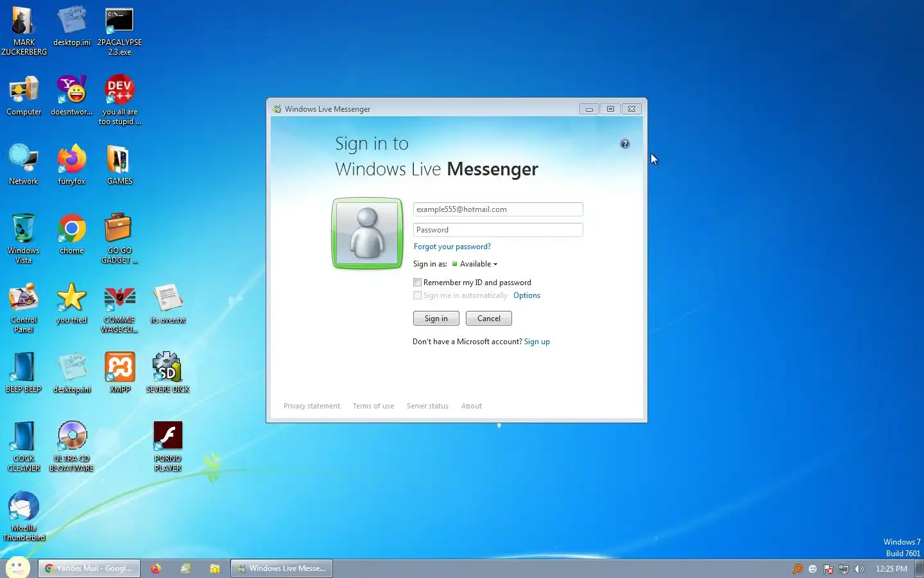The image size is (924, 578).
Task: Open the Action Center flag tray icon
Action: coord(828,569)
